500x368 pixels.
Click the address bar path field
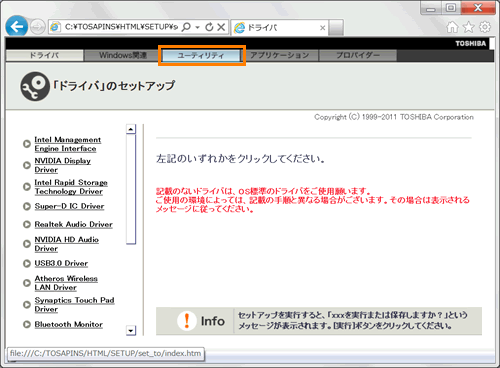pos(121,27)
